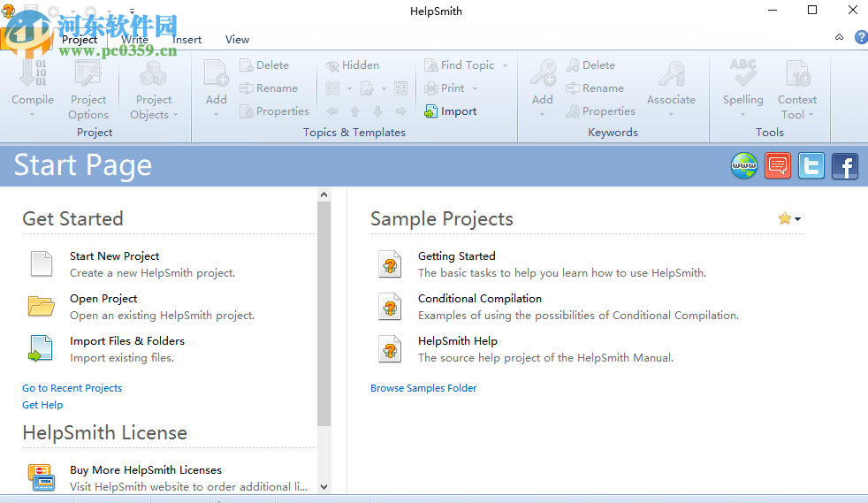The image size is (868, 503).
Task: Switch to the View ribbon tab
Action: pos(237,39)
